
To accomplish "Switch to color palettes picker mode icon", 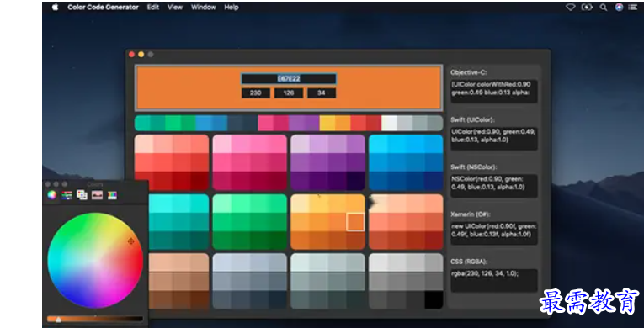I will pos(82,195).
